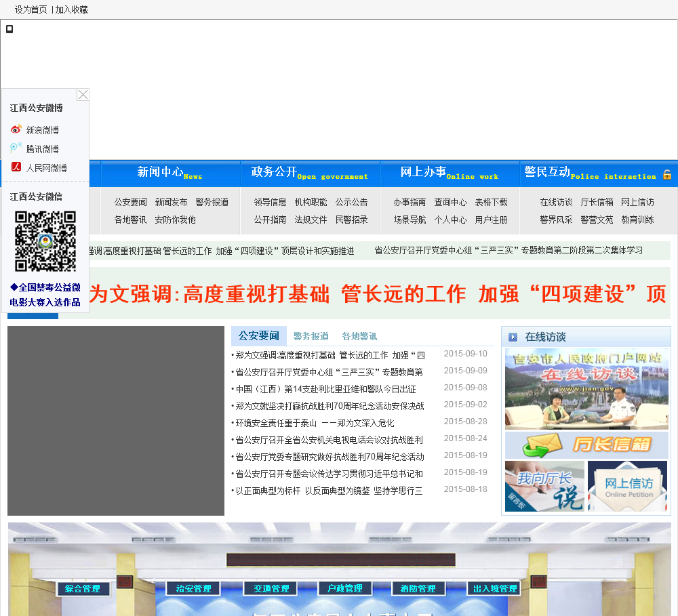Open the 人民网微博 red icon
The width and height of the screenshot is (678, 616).
point(16,167)
